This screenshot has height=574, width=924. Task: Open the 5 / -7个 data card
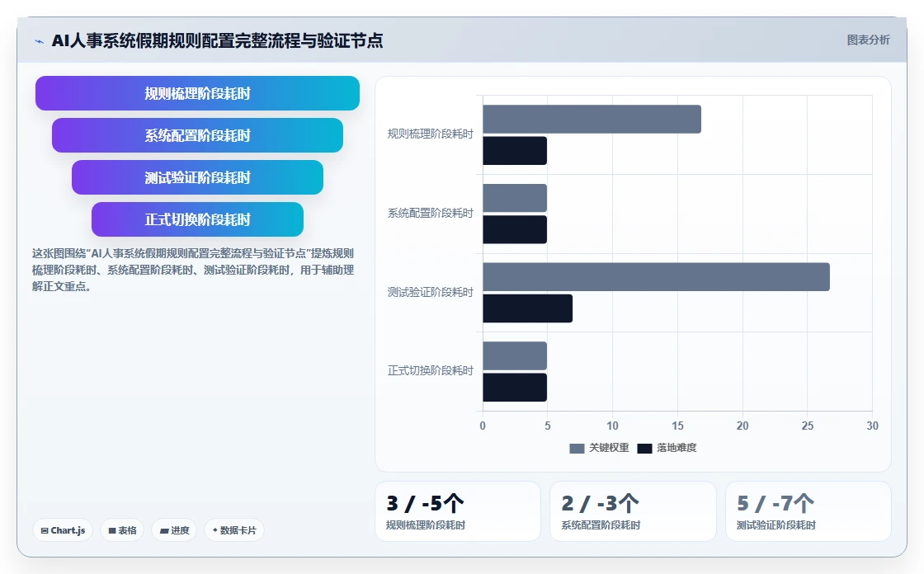point(808,511)
